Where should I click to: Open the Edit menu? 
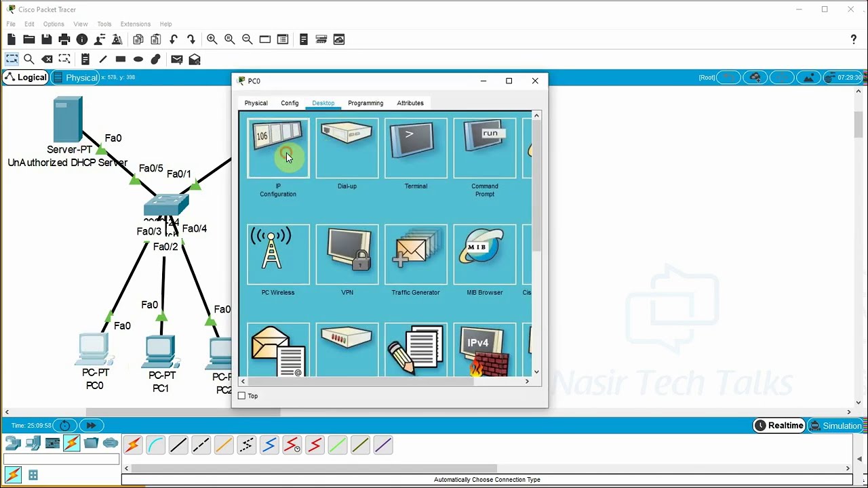tap(29, 24)
